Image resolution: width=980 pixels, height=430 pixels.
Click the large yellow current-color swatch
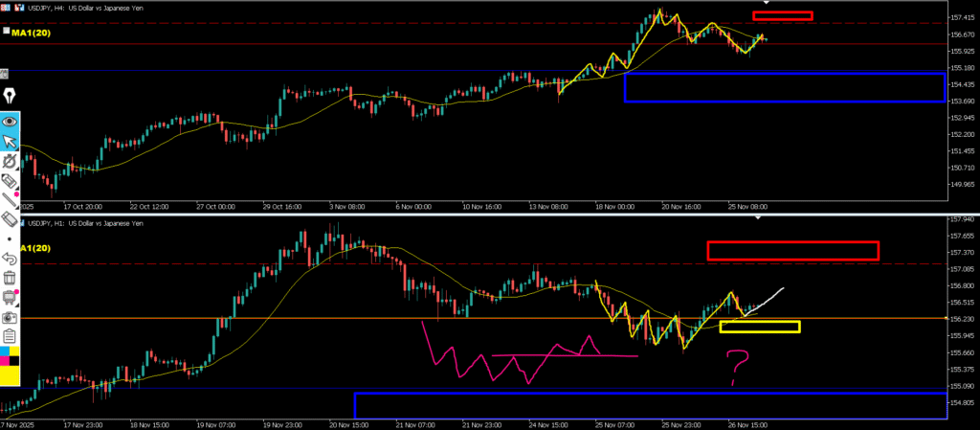10,376
